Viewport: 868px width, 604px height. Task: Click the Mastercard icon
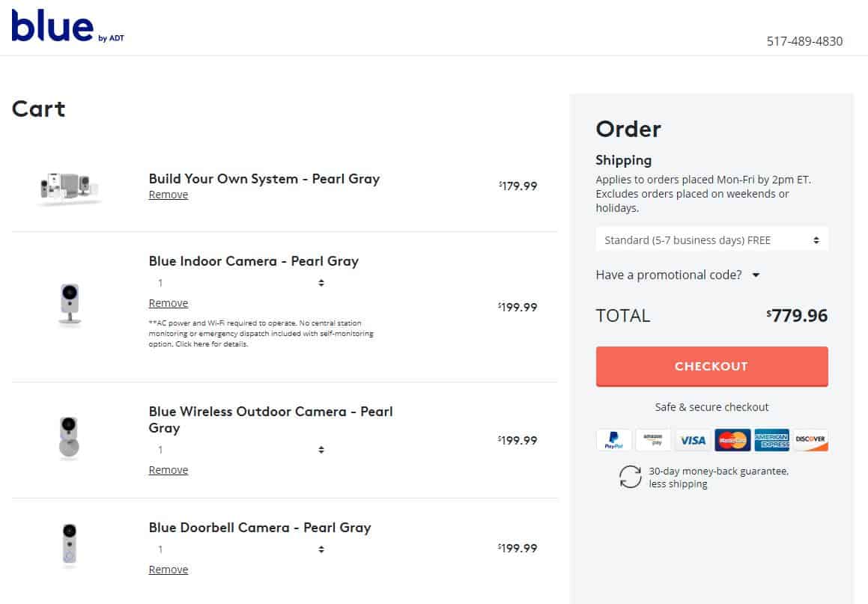732,440
